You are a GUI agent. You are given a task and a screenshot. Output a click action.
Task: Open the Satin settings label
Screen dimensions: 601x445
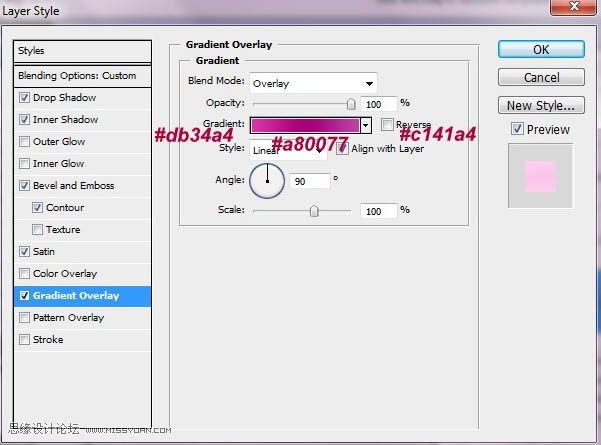click(x=44, y=251)
